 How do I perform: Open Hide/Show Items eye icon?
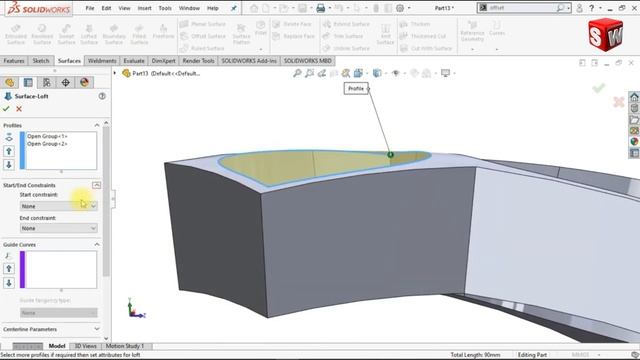point(396,73)
